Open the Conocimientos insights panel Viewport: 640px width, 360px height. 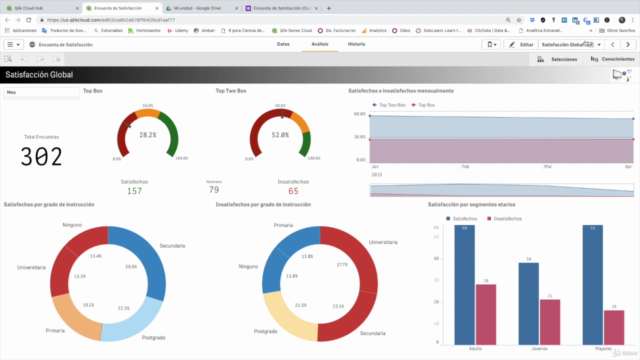[612, 59]
